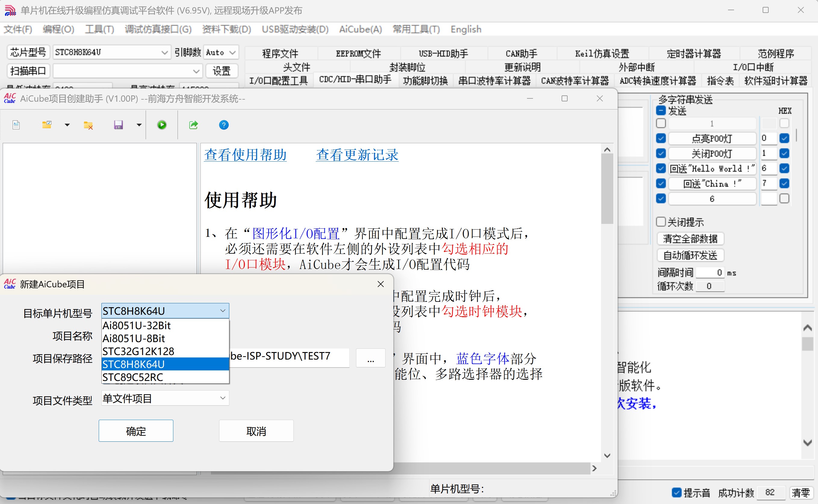Click the 自动循环发送 button
Screen dimensions: 818x504
pyautogui.click(x=690, y=255)
